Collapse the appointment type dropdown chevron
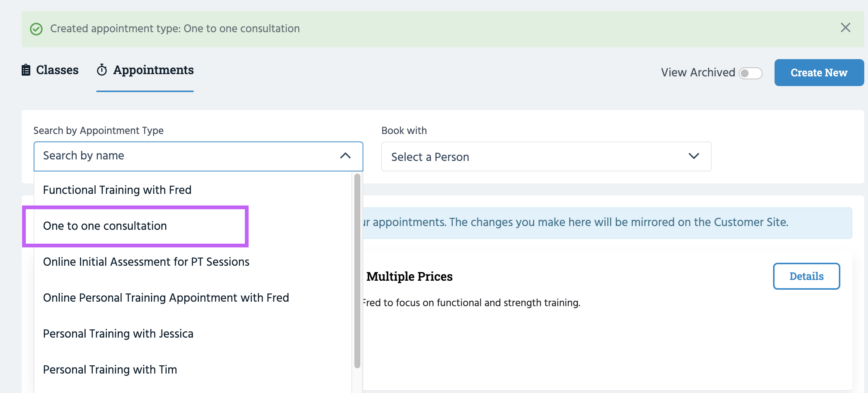This screenshot has height=393, width=868. (x=345, y=156)
